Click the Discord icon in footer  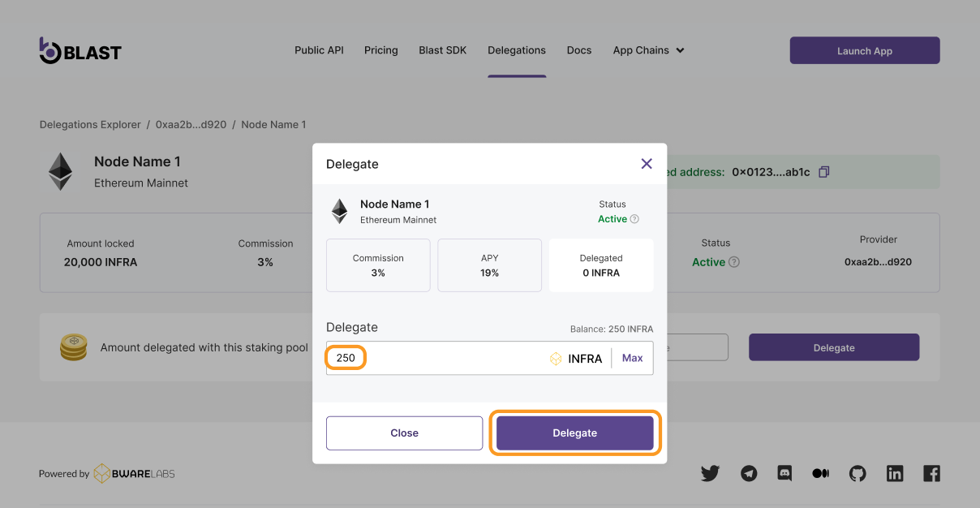coord(784,473)
